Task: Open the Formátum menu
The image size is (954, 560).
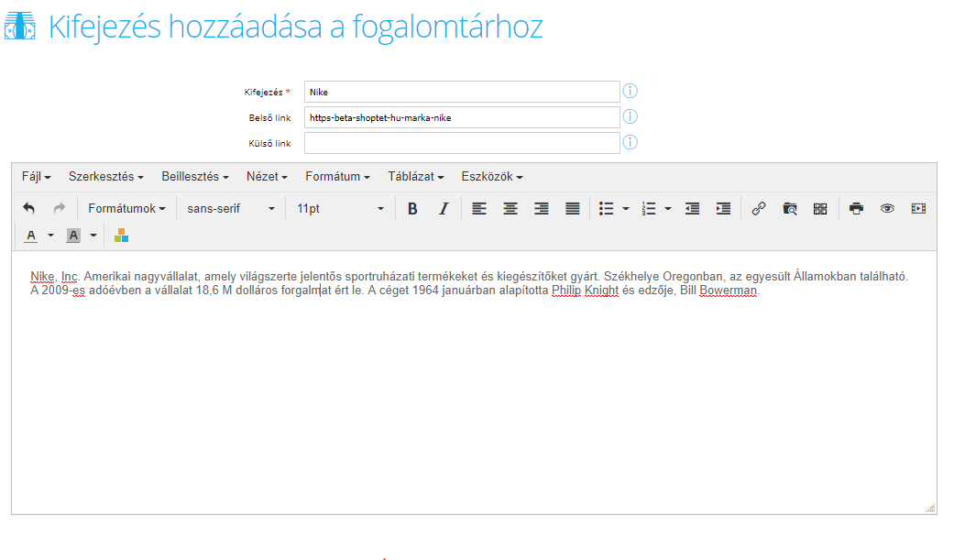Action: click(337, 177)
